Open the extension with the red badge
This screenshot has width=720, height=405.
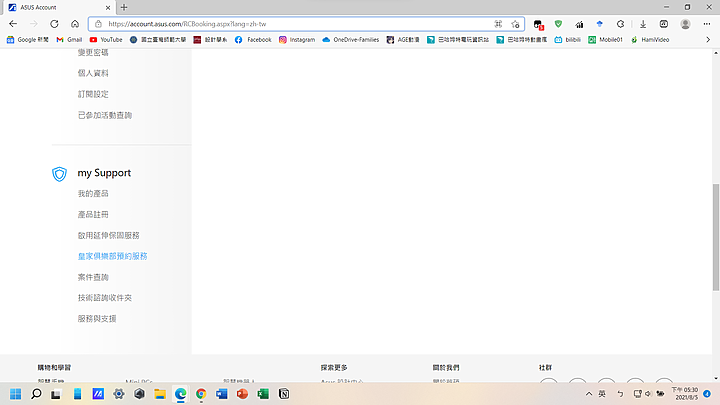(x=538, y=24)
